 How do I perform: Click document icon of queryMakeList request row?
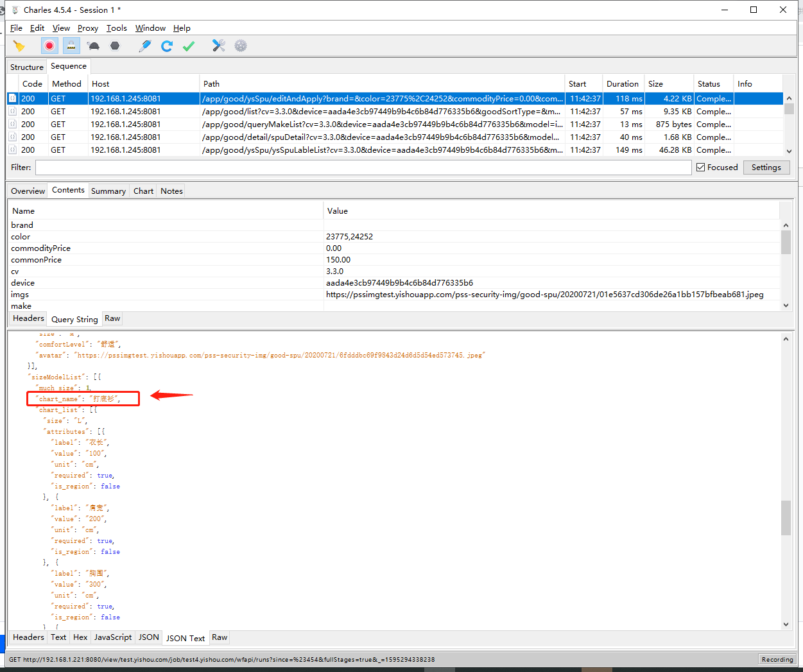(12, 124)
